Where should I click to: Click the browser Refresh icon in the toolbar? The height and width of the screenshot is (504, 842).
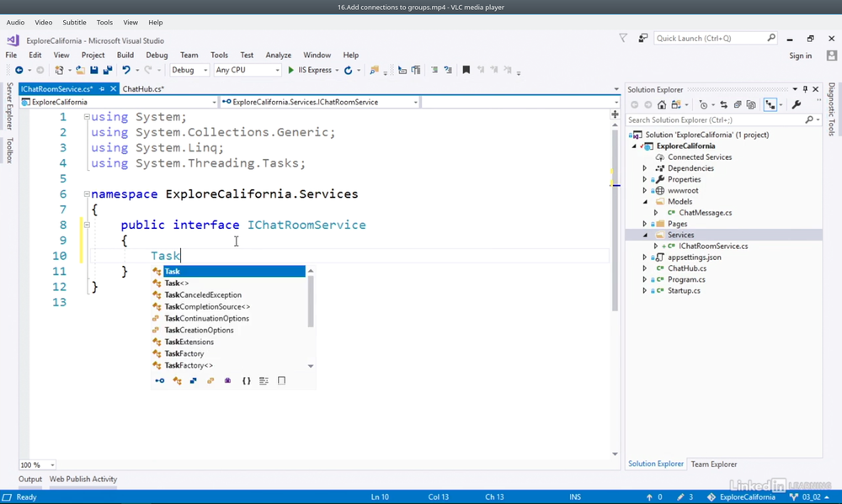[x=348, y=71]
